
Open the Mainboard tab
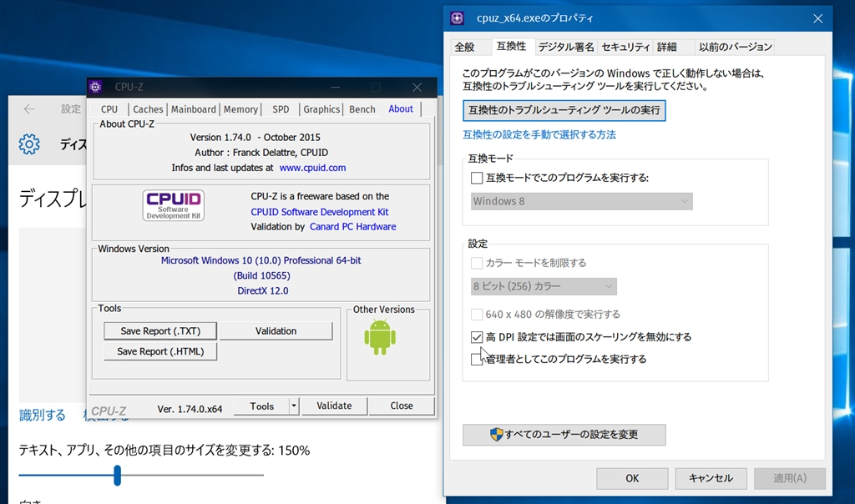tap(193, 109)
